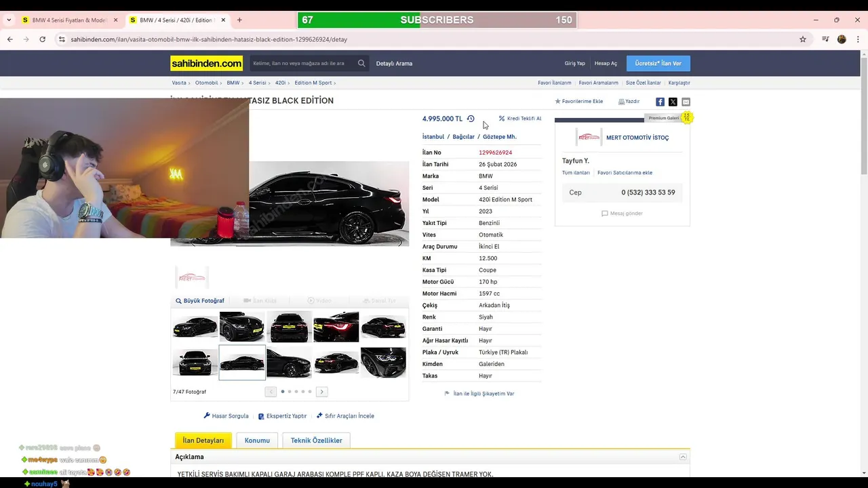Click the search keyword input field
This screenshot has height=488, width=868.
coord(304,63)
